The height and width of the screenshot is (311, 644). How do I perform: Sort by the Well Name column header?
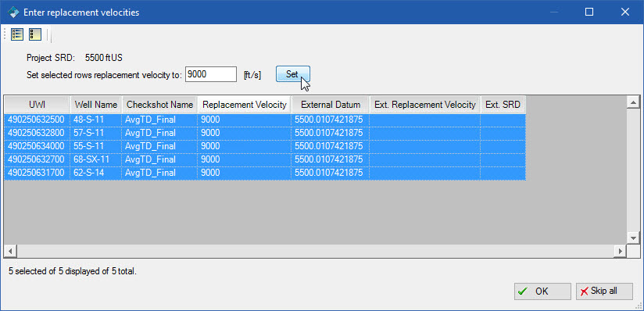pyautogui.click(x=96, y=105)
